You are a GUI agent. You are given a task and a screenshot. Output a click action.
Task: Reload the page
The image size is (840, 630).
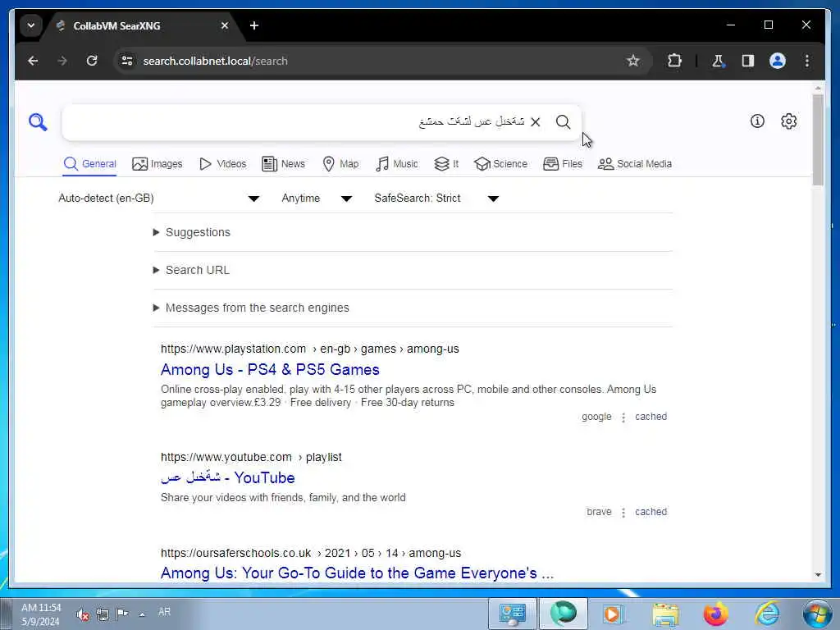pos(92,61)
